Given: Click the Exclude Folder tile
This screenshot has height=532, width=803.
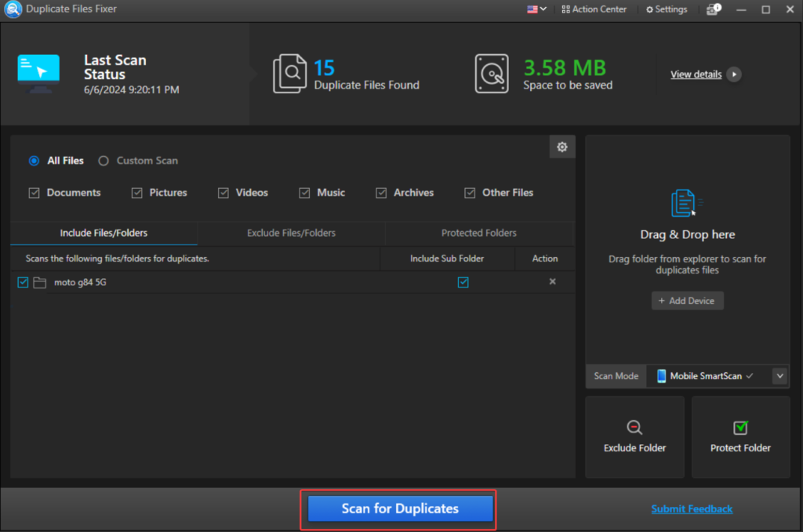Looking at the screenshot, I should coord(634,436).
